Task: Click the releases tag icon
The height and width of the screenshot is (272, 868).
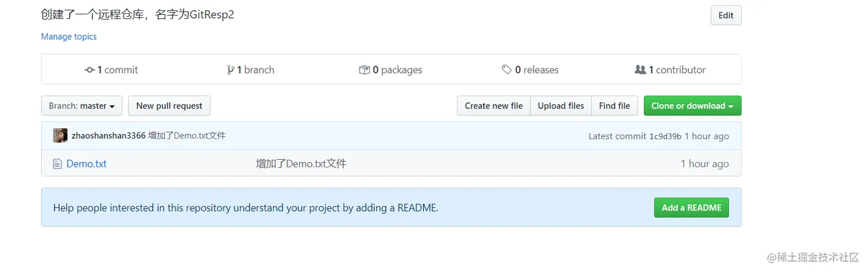Action: pos(507,70)
